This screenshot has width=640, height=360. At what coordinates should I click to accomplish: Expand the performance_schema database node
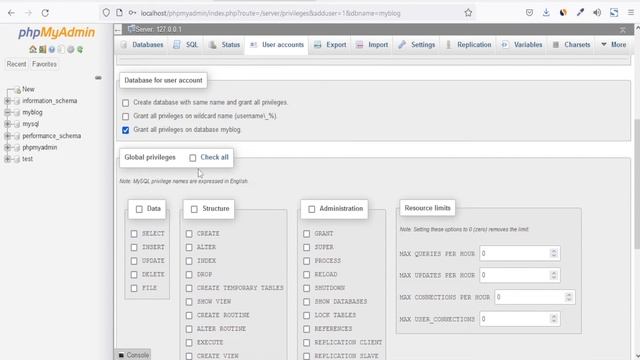[x=7, y=136]
